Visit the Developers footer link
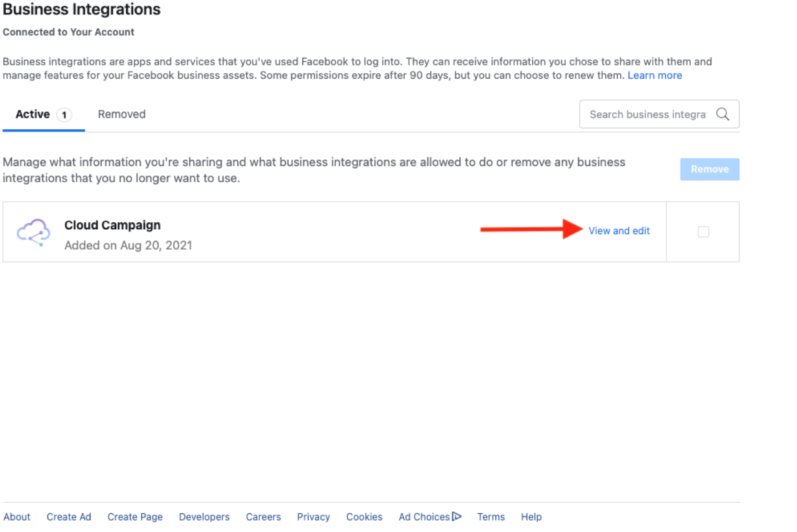The width and height of the screenshot is (797, 532). coord(204,517)
